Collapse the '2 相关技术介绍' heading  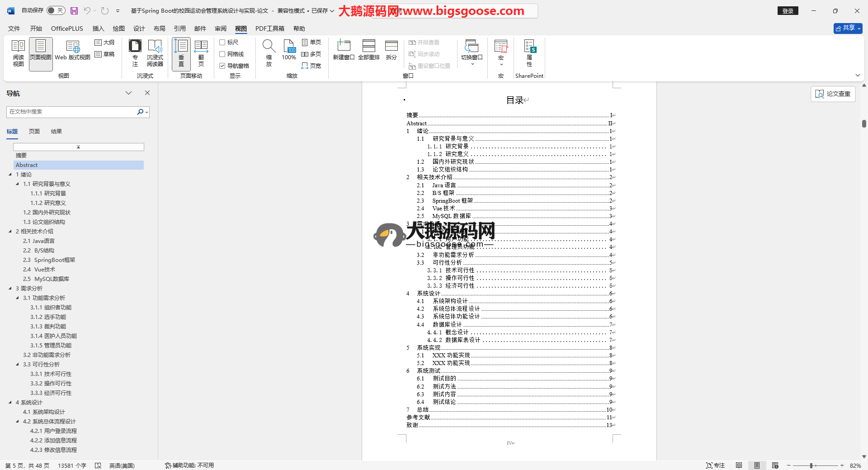(x=10, y=232)
